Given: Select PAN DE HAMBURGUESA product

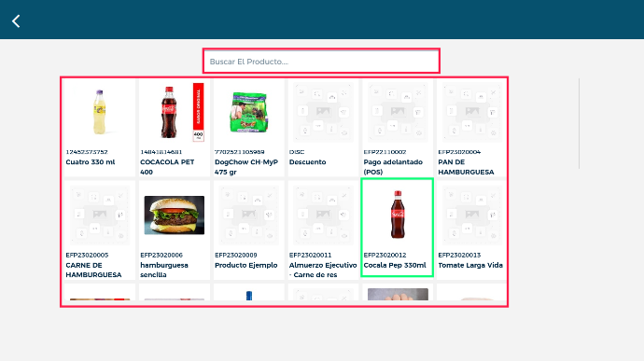Looking at the screenshot, I should (x=472, y=128).
